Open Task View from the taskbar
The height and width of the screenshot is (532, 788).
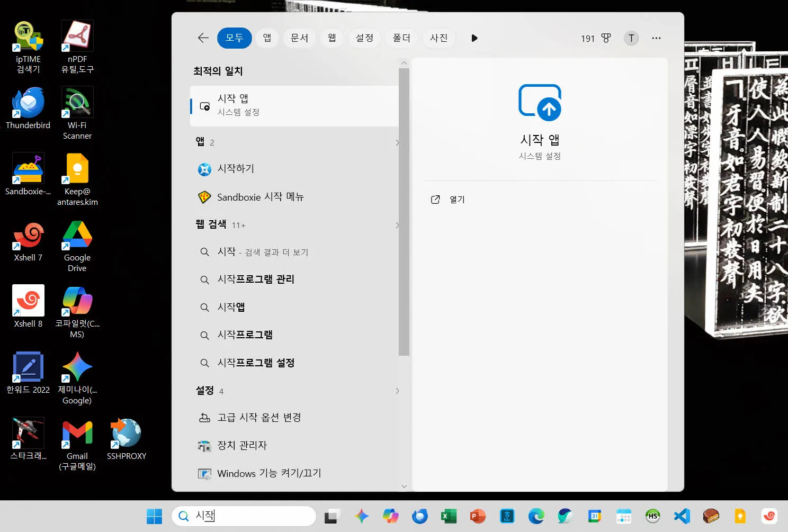click(x=332, y=516)
